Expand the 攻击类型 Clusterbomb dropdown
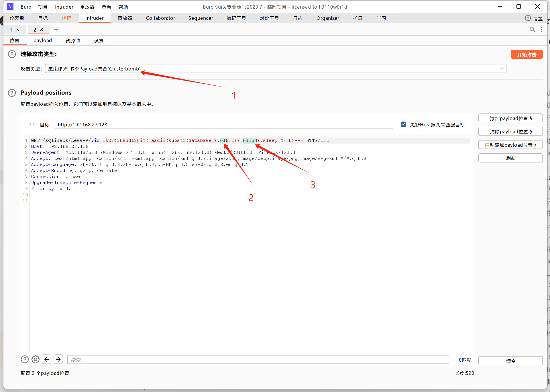This screenshot has width=550, height=392. 502,68
